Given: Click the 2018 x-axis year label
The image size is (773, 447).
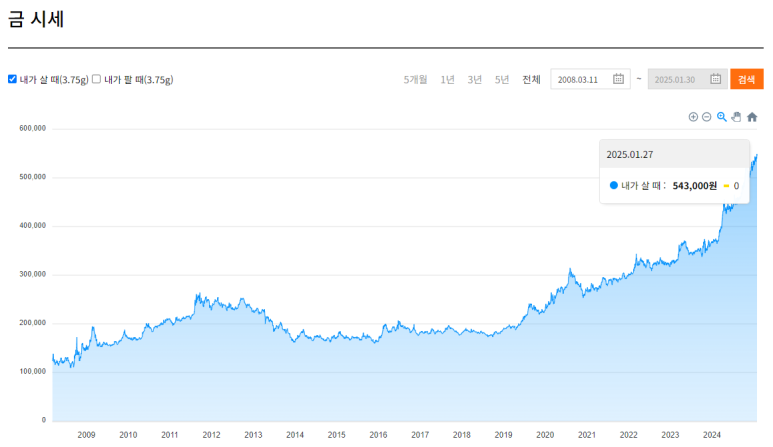Looking at the screenshot, I should tap(462, 435).
